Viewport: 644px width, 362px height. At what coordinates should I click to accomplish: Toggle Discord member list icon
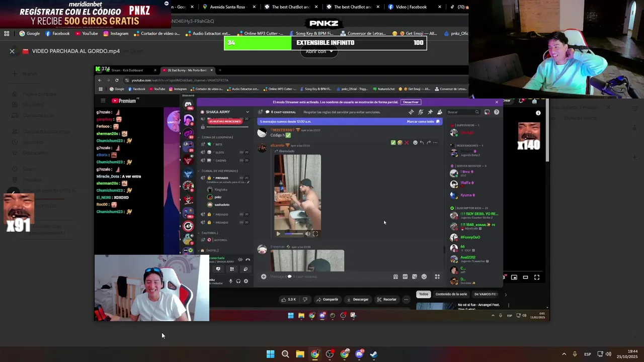point(439,112)
